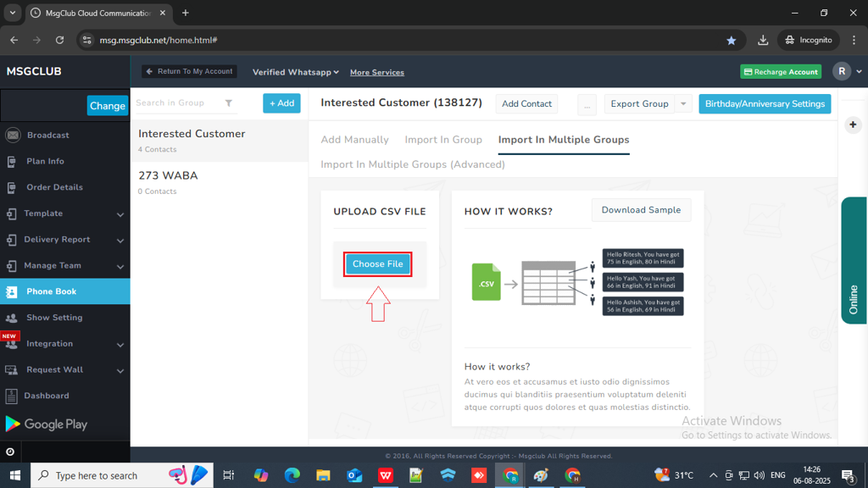Click the Recharge Account button
Image resolution: width=868 pixels, height=488 pixels.
tap(781, 72)
